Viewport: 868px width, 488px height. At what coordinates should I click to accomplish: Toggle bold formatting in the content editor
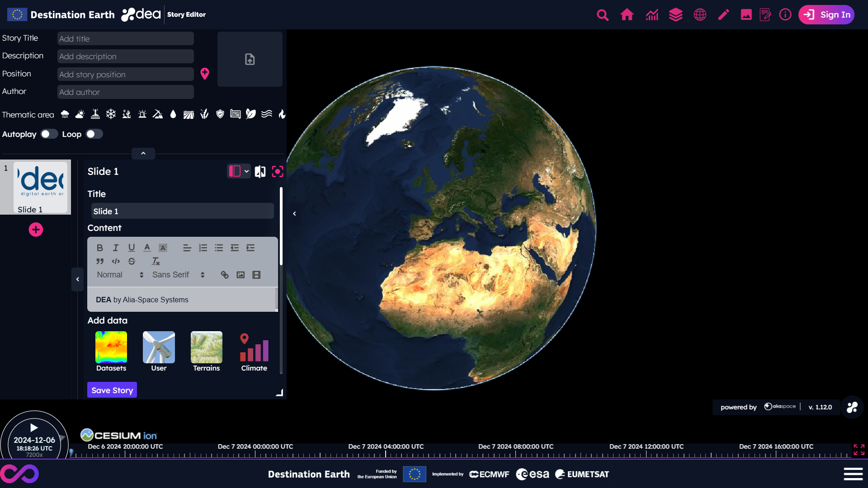(x=100, y=248)
